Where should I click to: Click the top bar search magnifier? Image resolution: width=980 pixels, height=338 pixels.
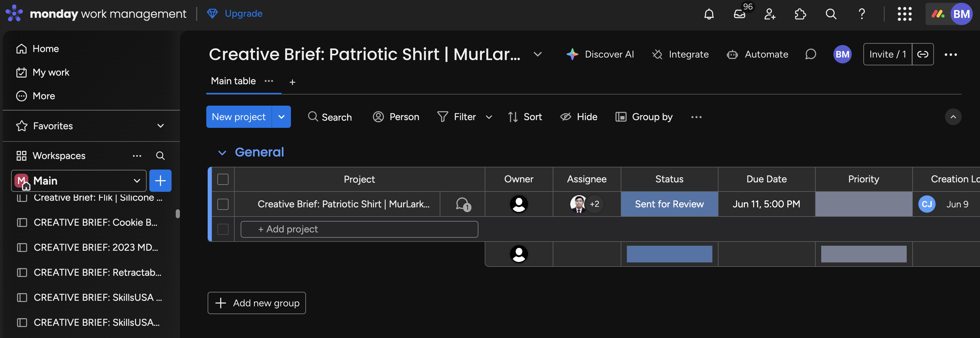coord(831,14)
